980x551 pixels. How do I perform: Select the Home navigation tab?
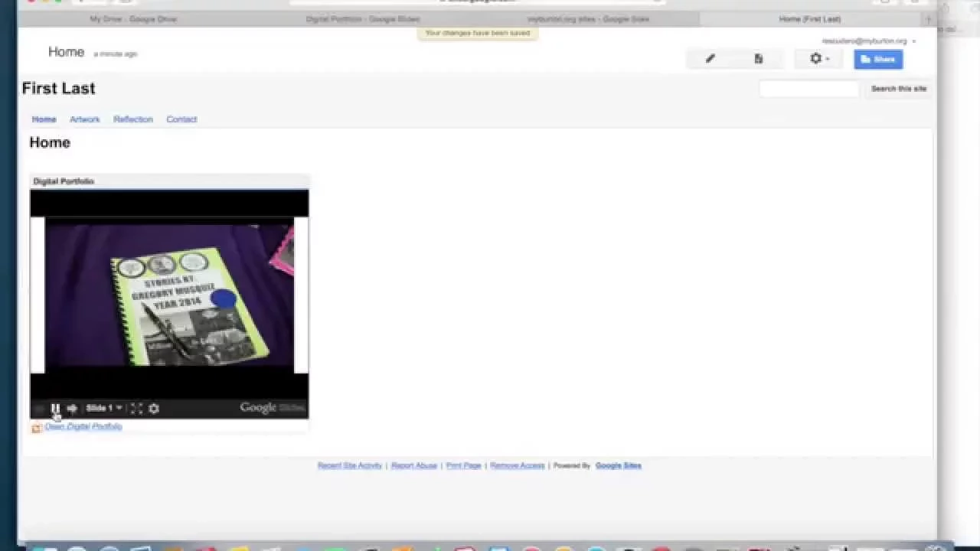click(44, 119)
